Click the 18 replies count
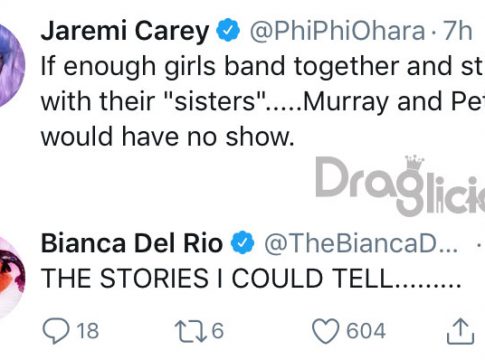 88,331
